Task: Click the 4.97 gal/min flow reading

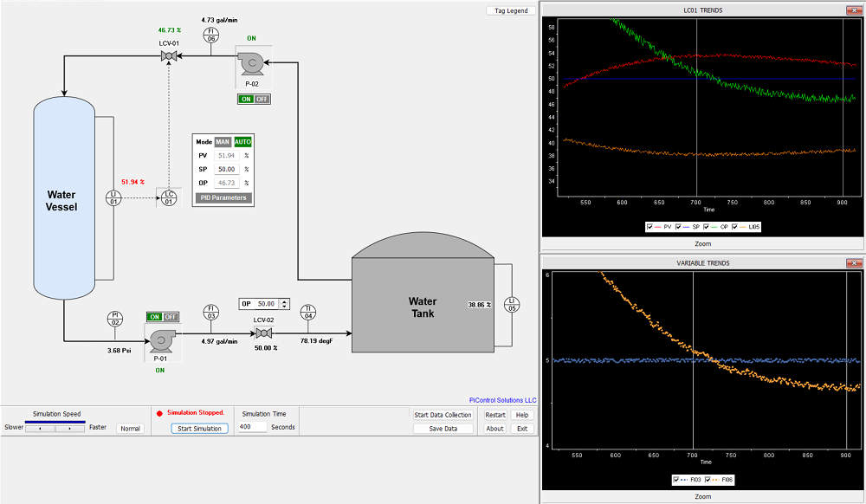Action: click(219, 341)
